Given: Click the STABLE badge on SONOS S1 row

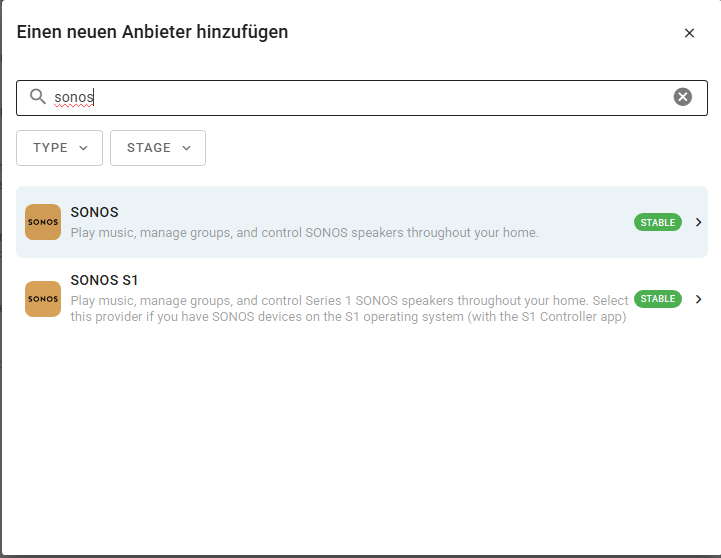Looking at the screenshot, I should (x=658, y=299).
